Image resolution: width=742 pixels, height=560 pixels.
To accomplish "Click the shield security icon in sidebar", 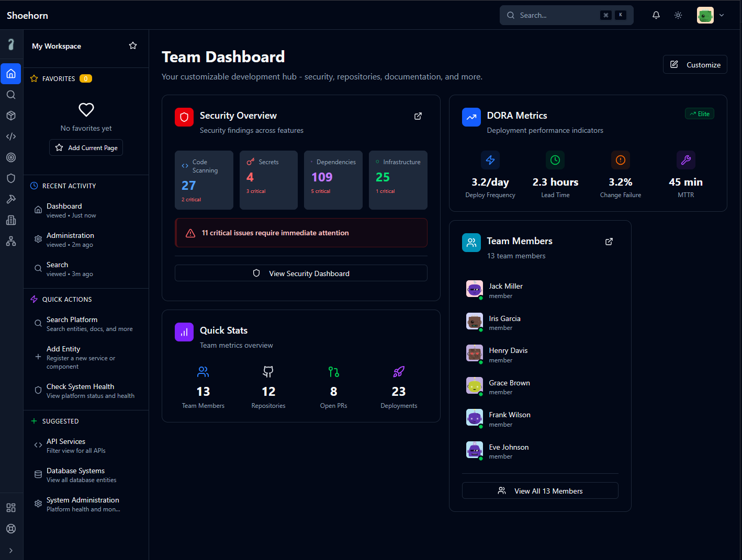I will (11, 178).
